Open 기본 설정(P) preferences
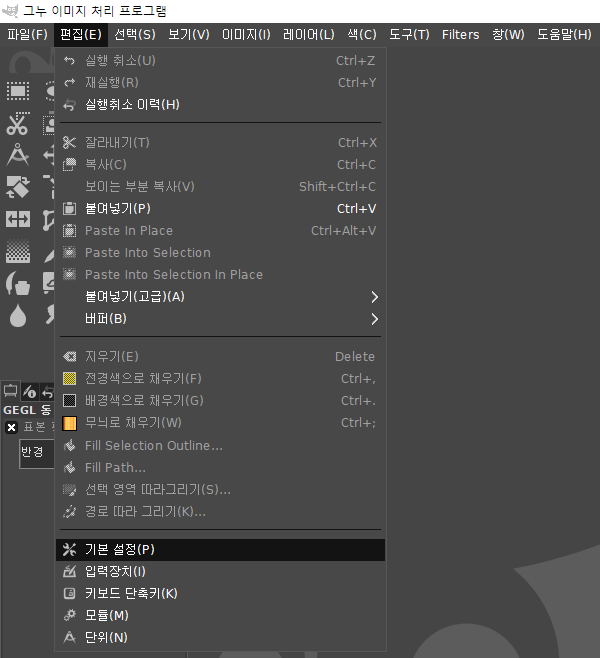The width and height of the screenshot is (600, 658). (220, 550)
